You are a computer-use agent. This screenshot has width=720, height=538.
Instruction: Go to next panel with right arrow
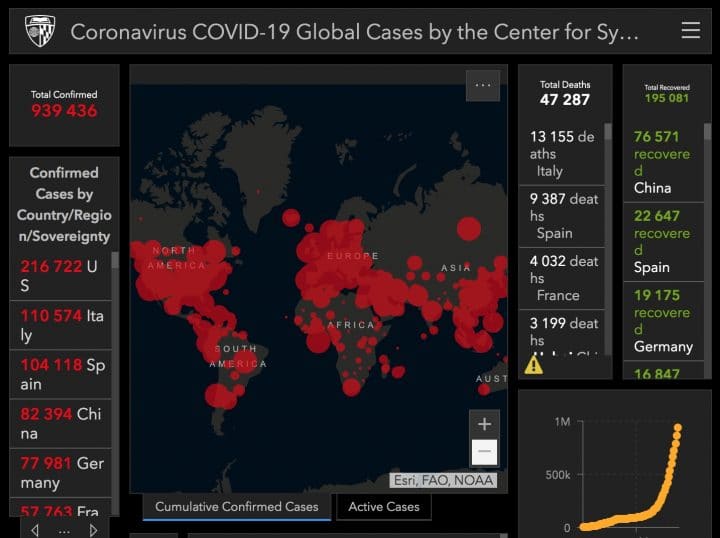coord(93,529)
